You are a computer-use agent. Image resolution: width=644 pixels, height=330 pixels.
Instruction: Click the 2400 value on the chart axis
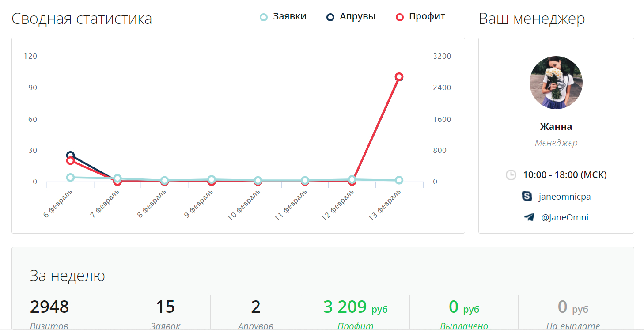(x=442, y=88)
